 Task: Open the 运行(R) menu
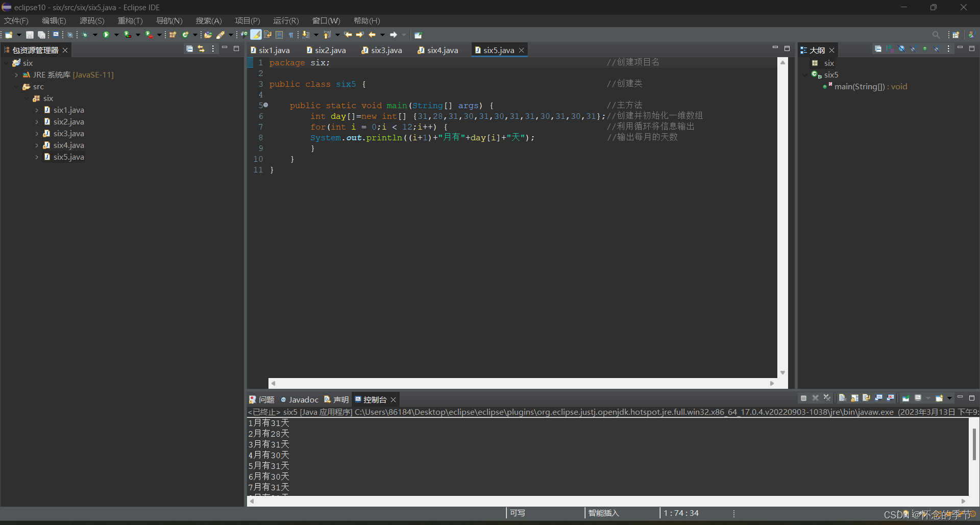[285, 20]
